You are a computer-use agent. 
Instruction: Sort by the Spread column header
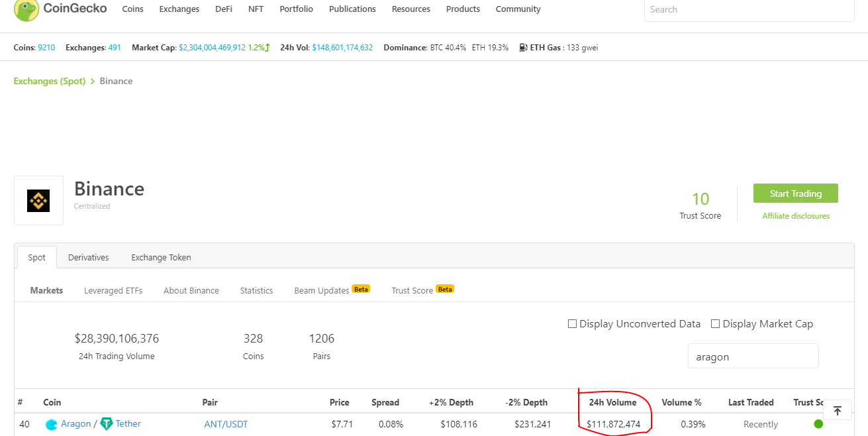pyautogui.click(x=385, y=402)
